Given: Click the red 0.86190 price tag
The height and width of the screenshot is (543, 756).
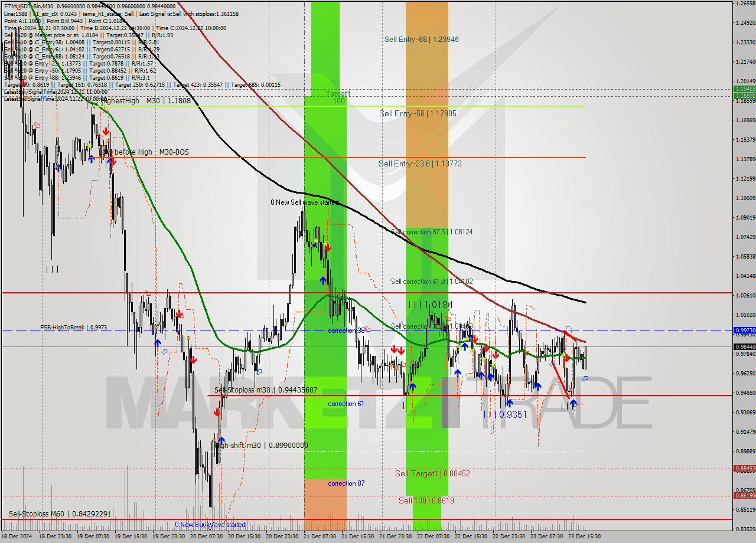Looking at the screenshot, I should pyautogui.click(x=744, y=496).
